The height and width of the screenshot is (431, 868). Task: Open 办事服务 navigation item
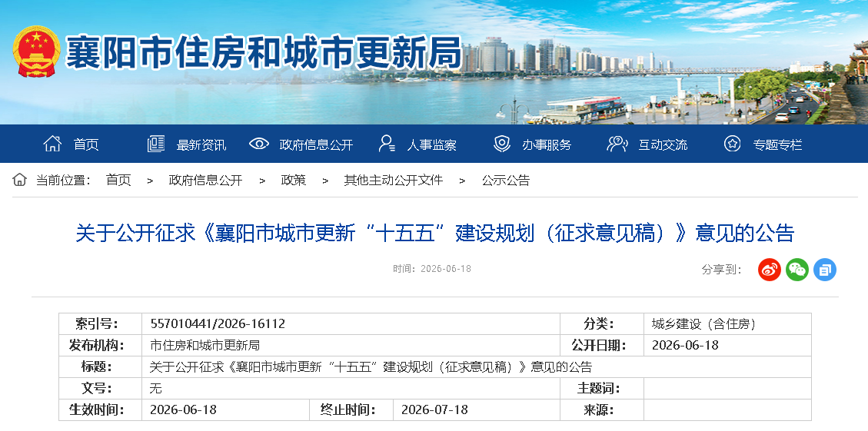point(547,145)
